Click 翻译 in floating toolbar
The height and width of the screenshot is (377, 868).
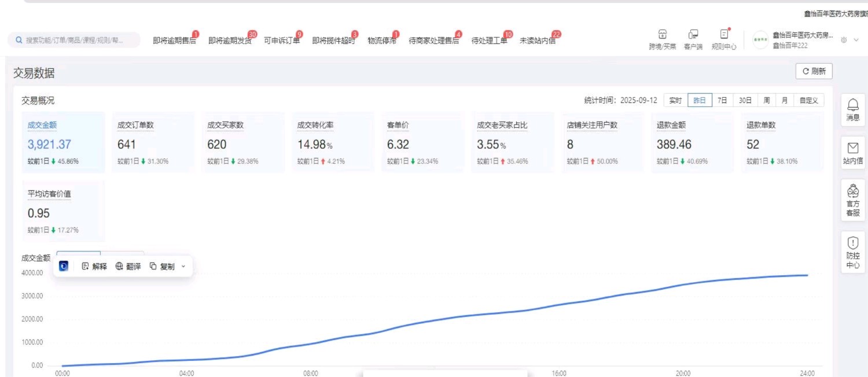point(128,267)
